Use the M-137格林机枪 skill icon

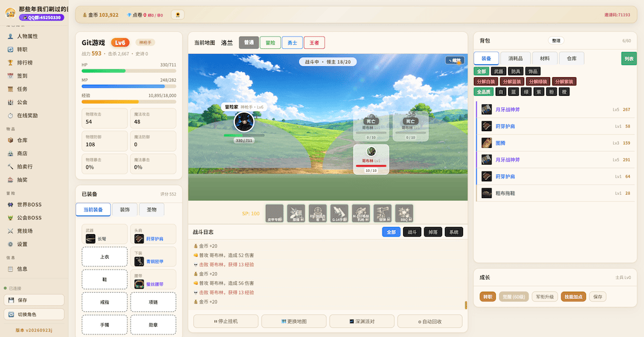361,214
